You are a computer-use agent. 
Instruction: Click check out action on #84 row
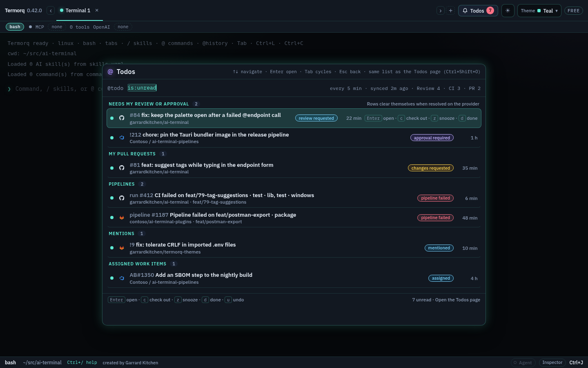pos(413,118)
